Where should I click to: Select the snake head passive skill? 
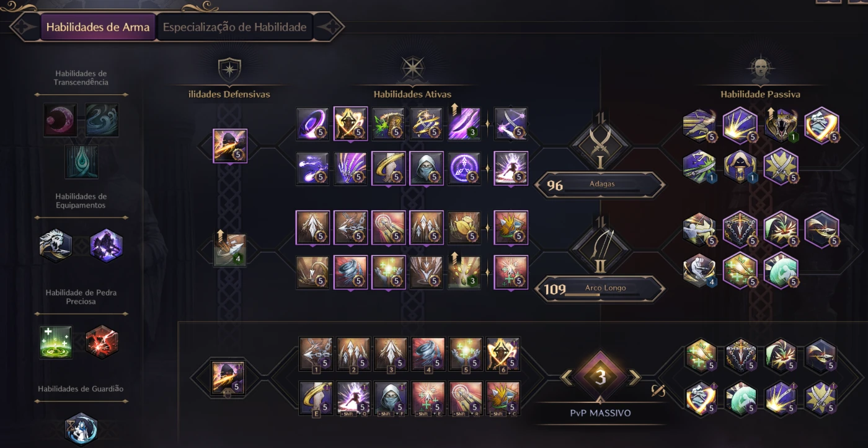[x=781, y=125]
